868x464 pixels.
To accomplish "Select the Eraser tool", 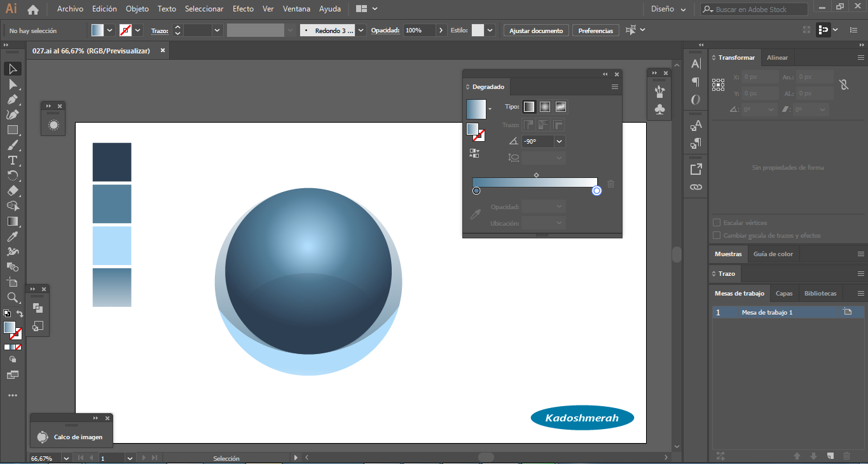I will [x=13, y=191].
